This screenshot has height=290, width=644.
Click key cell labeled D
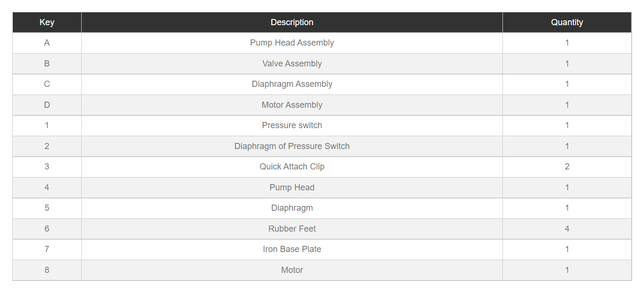pos(47,105)
